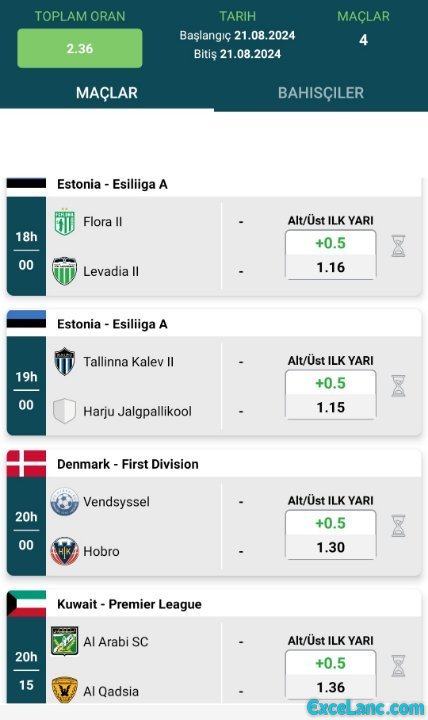Select the MAÇLAR tab
428x720 pixels.
[107, 93]
